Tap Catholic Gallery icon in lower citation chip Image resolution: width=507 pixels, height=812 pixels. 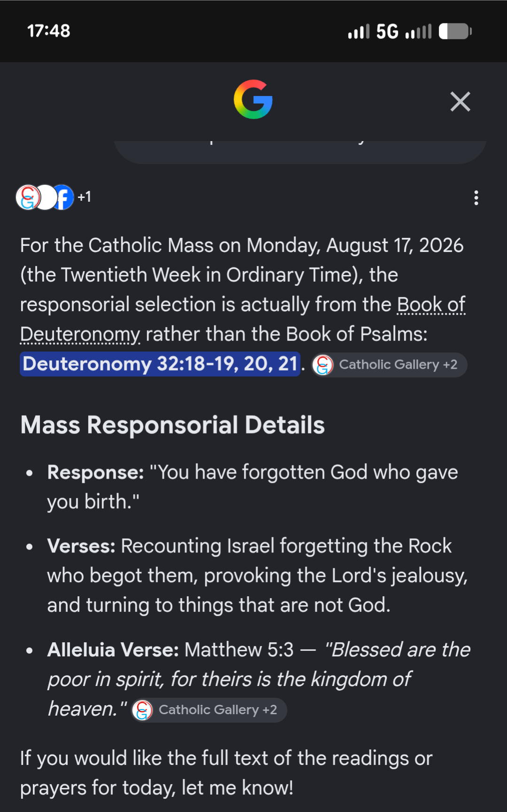(x=142, y=710)
